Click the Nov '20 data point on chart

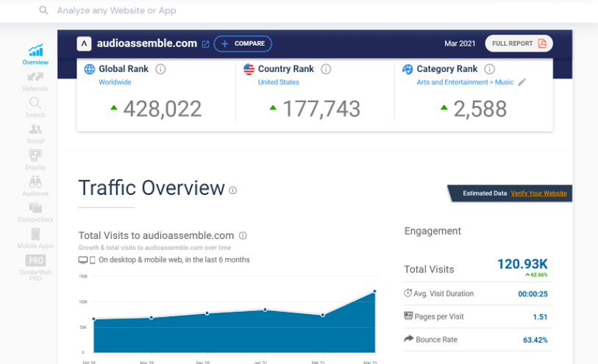coord(152,317)
